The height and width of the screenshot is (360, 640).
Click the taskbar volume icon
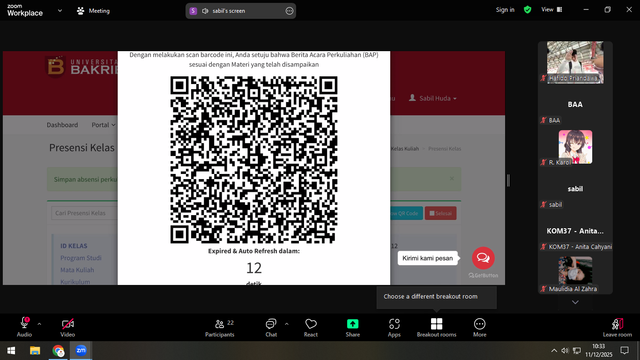565,351
